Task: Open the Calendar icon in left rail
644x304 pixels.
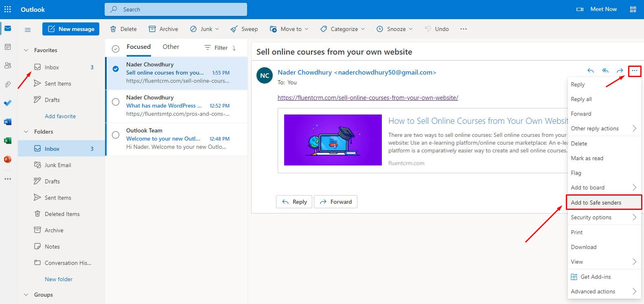Action: [x=8, y=47]
